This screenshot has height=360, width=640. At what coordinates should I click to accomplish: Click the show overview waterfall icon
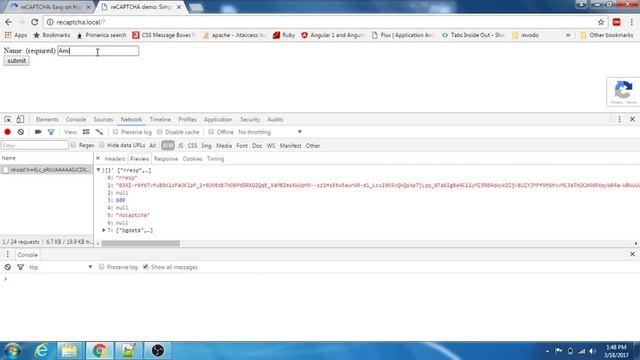click(99, 132)
